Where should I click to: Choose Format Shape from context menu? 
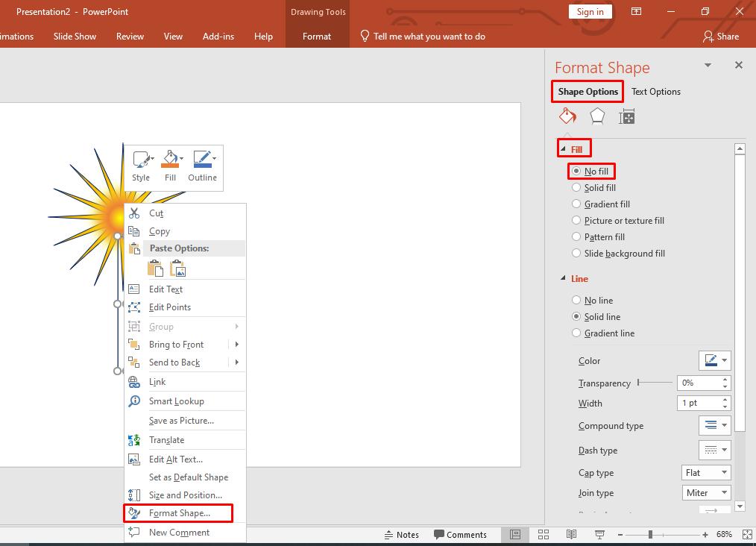point(179,513)
